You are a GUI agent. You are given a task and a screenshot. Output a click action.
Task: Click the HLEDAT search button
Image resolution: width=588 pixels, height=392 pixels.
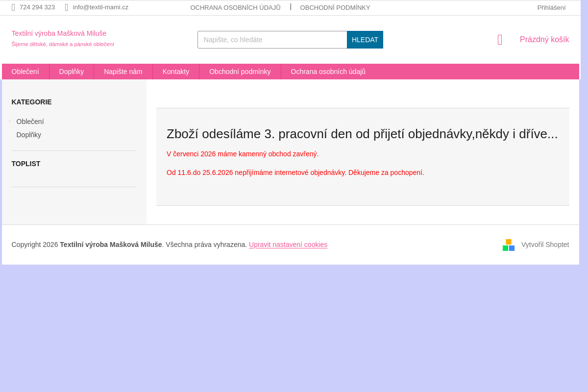pos(365,40)
